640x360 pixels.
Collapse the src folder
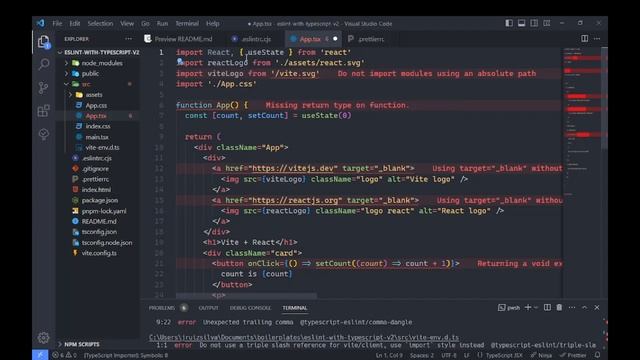pyautogui.click(x=67, y=84)
